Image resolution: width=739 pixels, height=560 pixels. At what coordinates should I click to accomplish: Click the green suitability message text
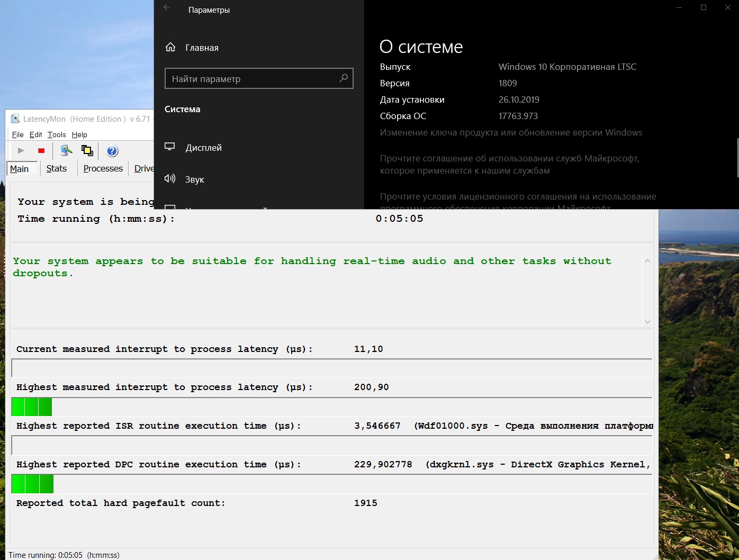(x=312, y=267)
